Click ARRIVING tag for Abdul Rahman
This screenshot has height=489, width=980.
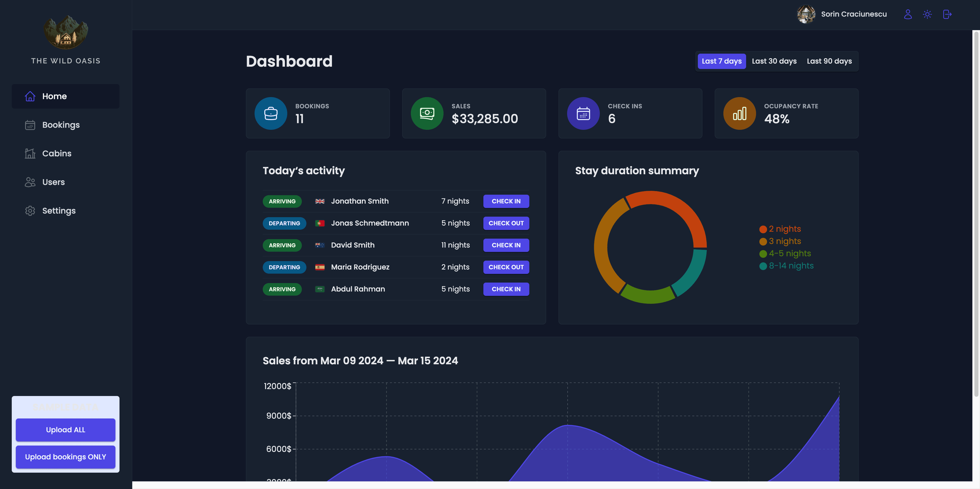282,289
